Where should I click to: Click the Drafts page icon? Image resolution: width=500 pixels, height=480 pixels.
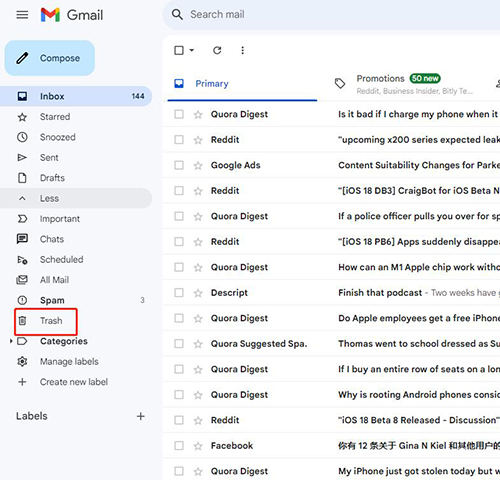22,178
